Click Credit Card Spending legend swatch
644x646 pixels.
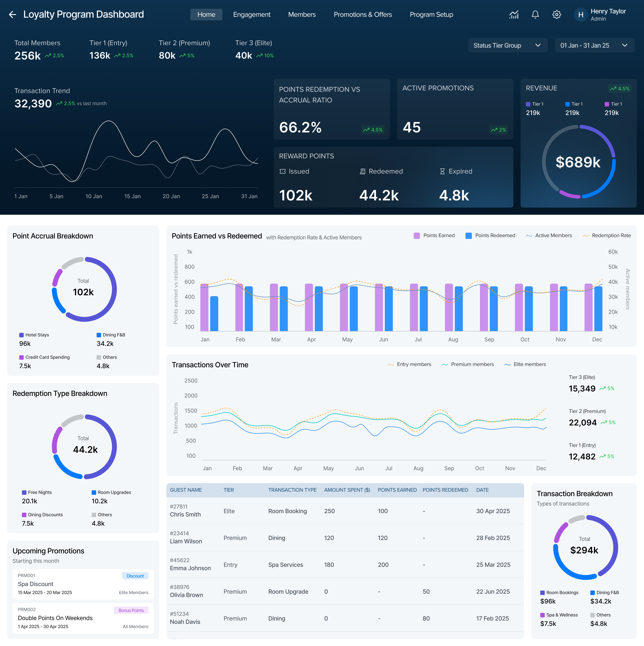[21, 357]
